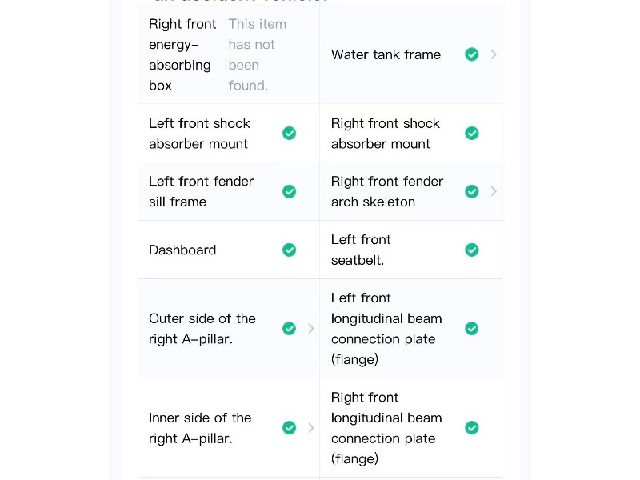Click Water tank frame green check icon
This screenshot has width=640, height=480.
(472, 54)
